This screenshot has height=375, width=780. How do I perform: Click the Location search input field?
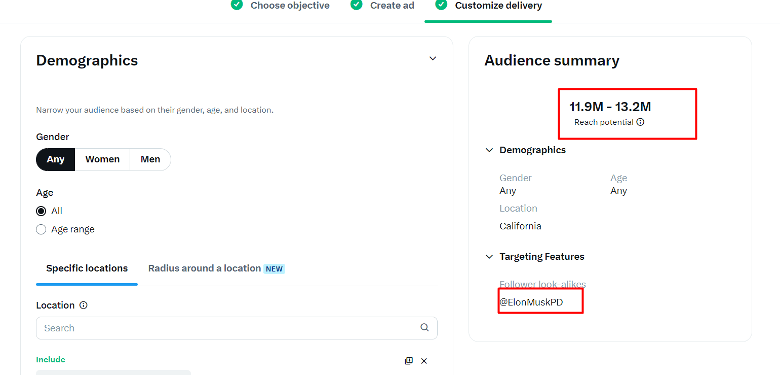(237, 328)
